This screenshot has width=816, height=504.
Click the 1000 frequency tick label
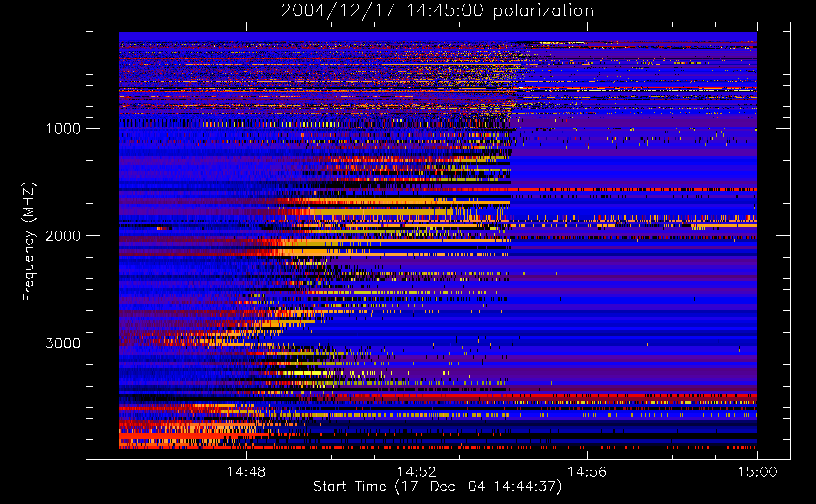[x=63, y=129]
